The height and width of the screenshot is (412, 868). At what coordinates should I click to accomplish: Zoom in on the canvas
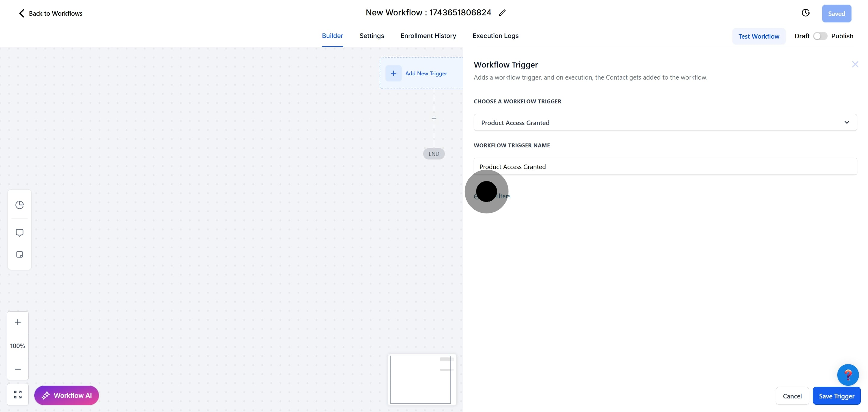click(x=18, y=322)
